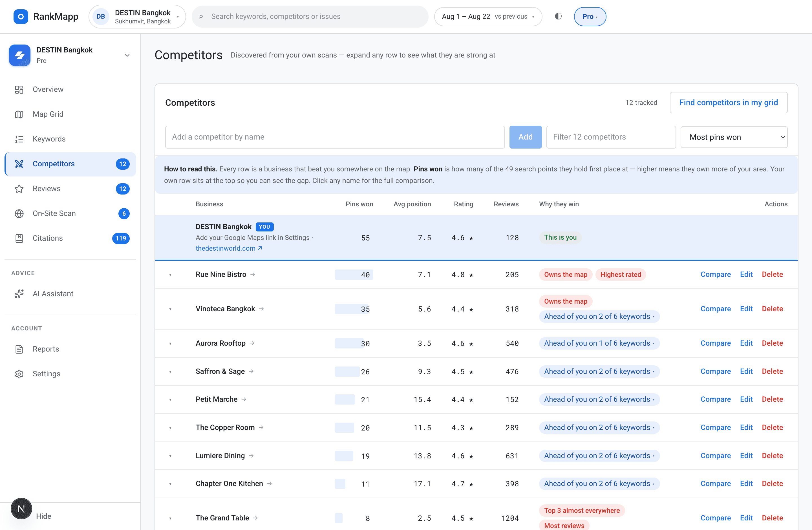Expand the sidebar workspace chevron
The image size is (812, 530).
tap(127, 55)
